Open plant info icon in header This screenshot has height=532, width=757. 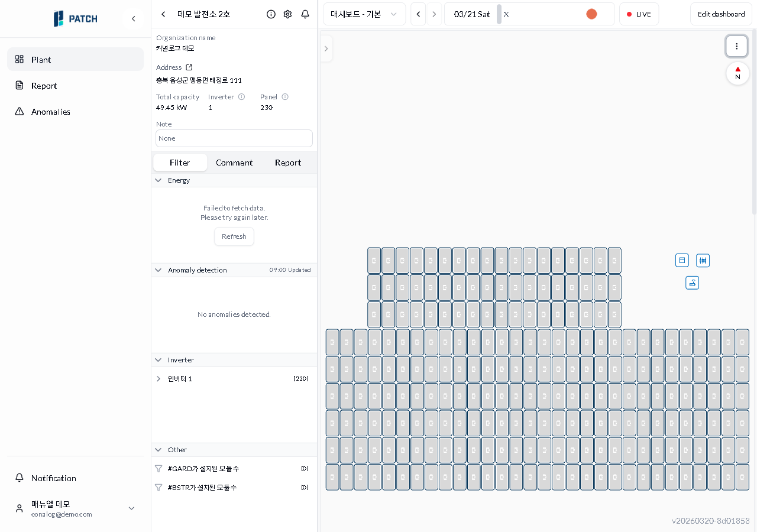[x=271, y=14]
